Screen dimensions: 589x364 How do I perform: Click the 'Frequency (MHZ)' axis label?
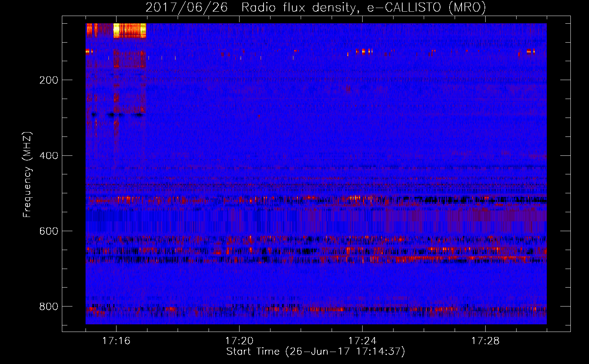pos(27,175)
